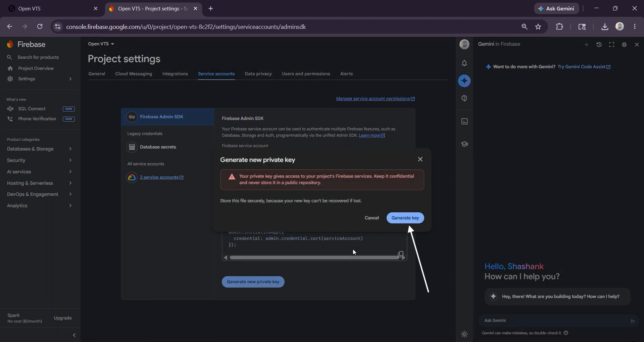Viewport: 644px width, 342px height.
Task: Copy the code snippet with copy icon
Action: point(401,254)
